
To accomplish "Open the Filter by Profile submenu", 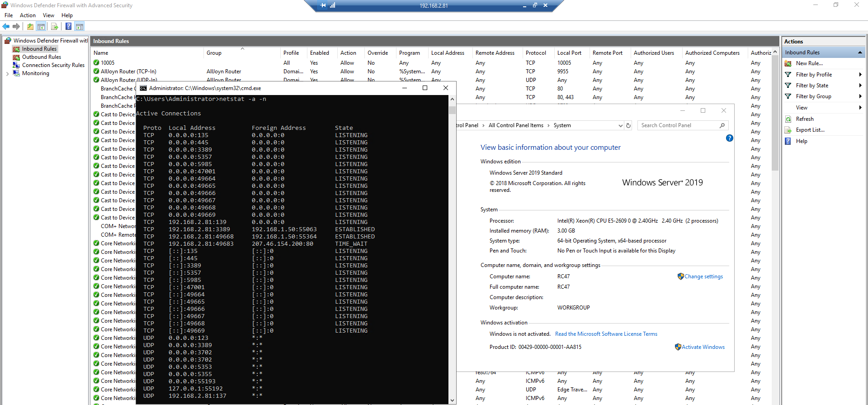I will [814, 75].
